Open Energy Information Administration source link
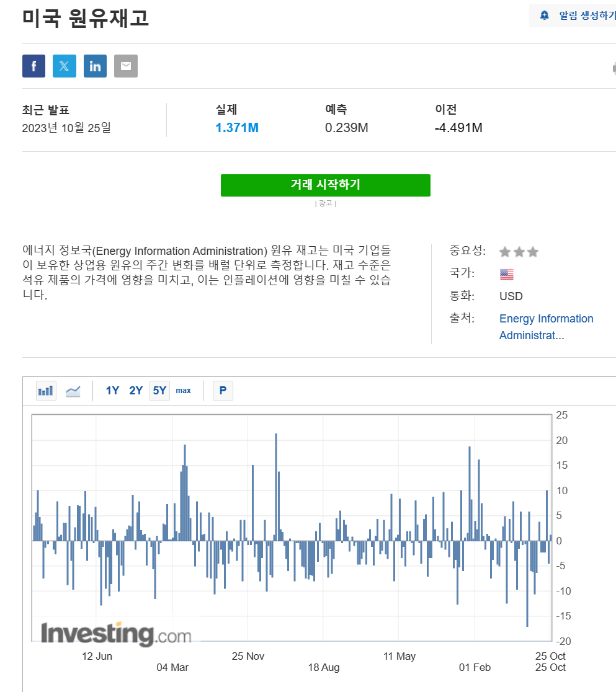The image size is (616, 692). 547,327
